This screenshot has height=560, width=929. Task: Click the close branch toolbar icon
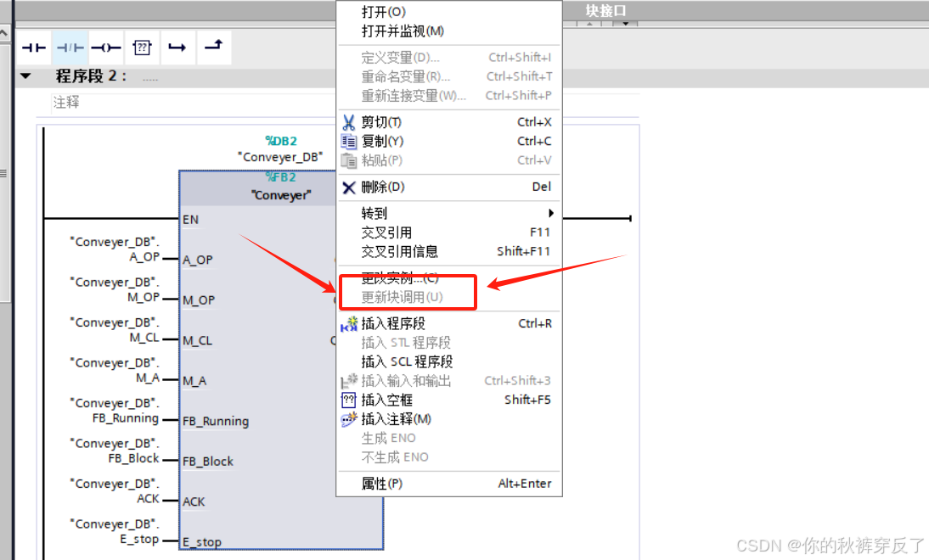coord(213,48)
